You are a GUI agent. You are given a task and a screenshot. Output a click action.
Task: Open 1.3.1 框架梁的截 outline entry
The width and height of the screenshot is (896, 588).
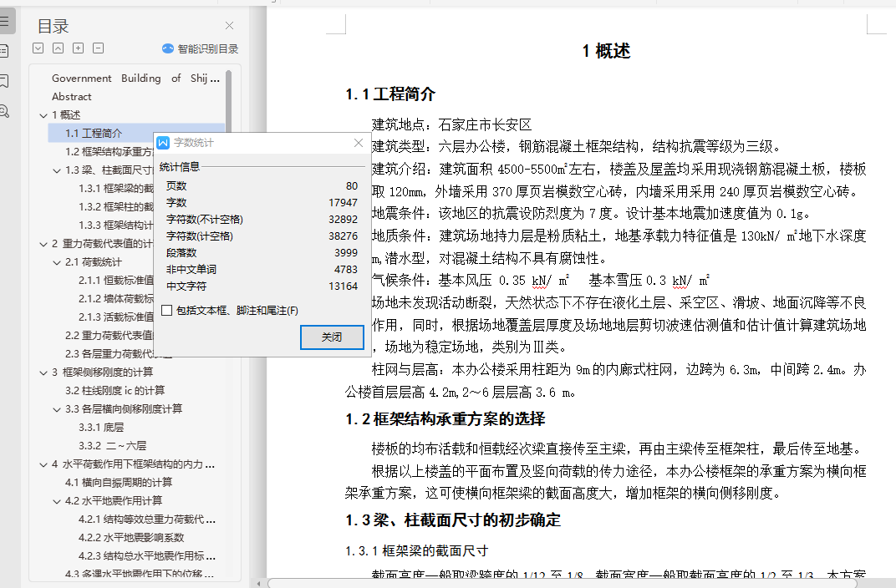click(116, 189)
